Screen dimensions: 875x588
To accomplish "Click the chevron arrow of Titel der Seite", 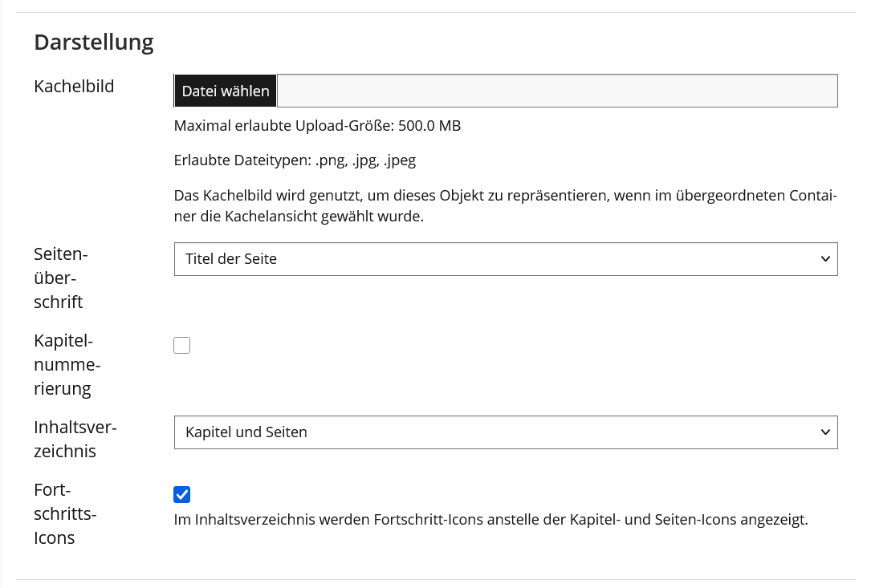I will (825, 259).
